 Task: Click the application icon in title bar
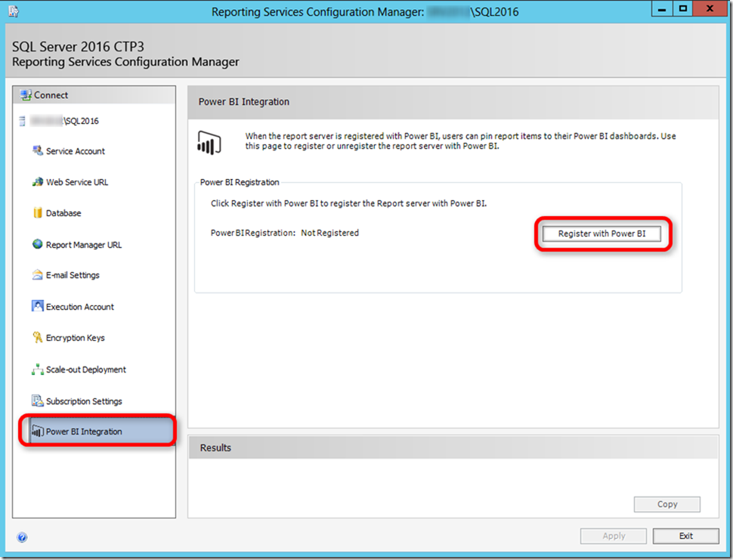click(13, 11)
